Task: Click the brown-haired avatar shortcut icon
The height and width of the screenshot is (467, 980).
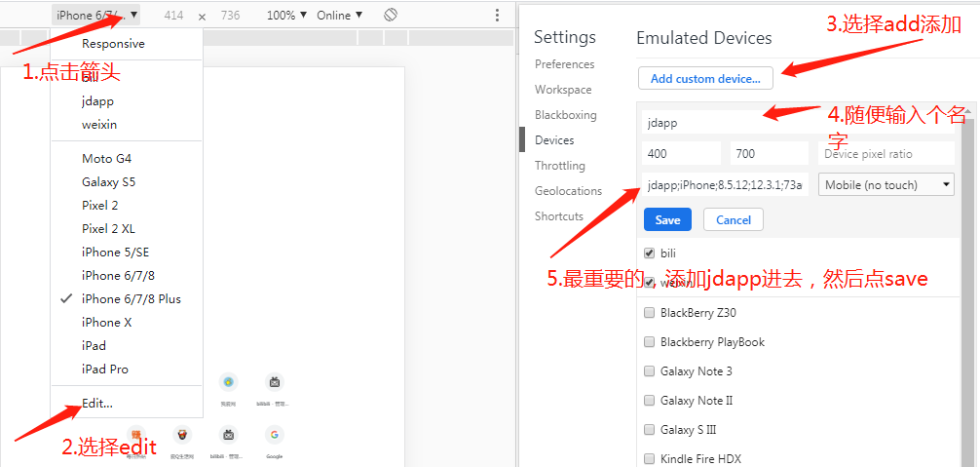Action: pos(181,435)
